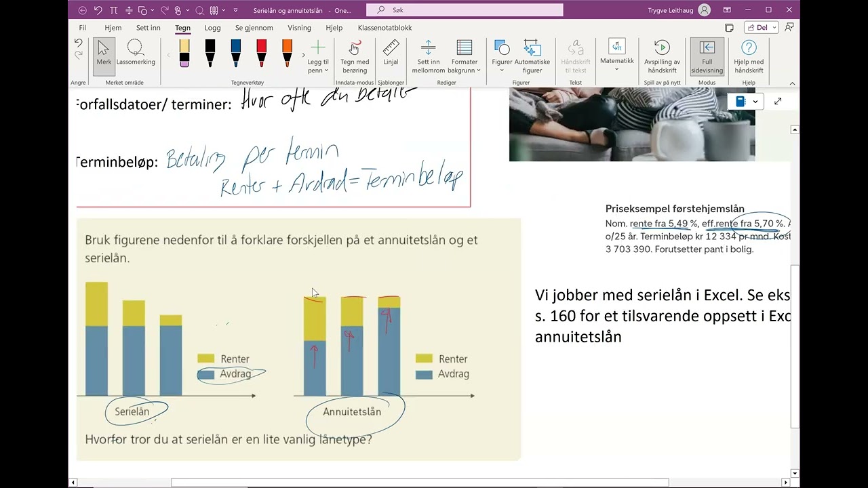
Task: Click the lasso icon in quick access toolbar
Action: 199,10
